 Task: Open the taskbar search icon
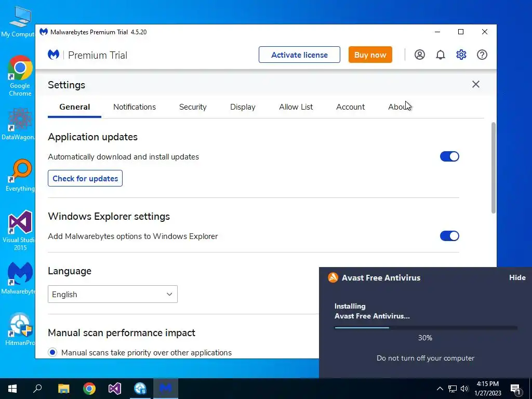(37, 389)
